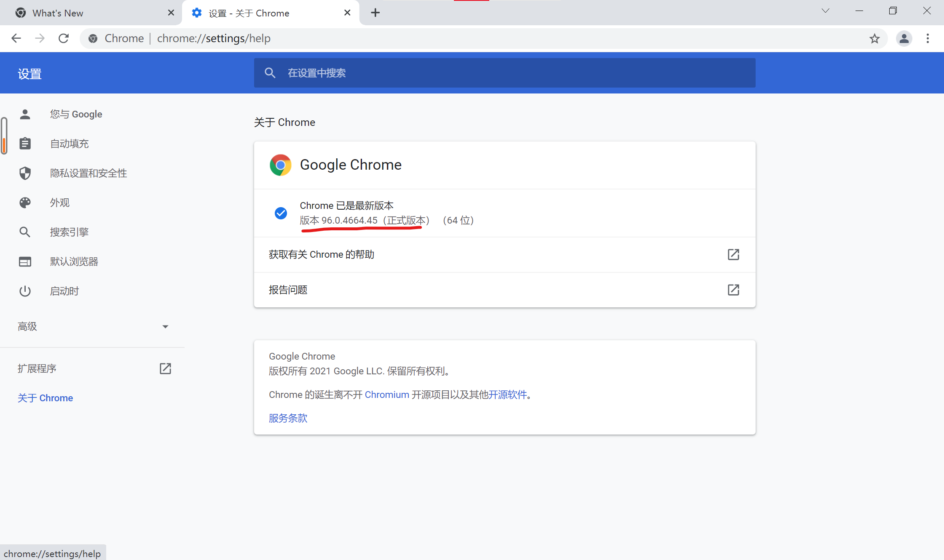Screen dimensions: 944x560
Task: Click external link icon for Chrome help
Action: point(733,254)
